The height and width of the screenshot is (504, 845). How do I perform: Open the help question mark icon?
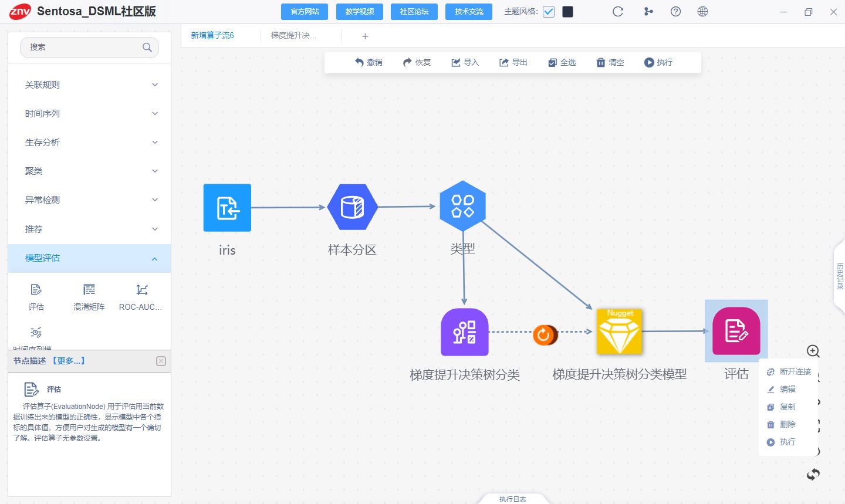[676, 12]
